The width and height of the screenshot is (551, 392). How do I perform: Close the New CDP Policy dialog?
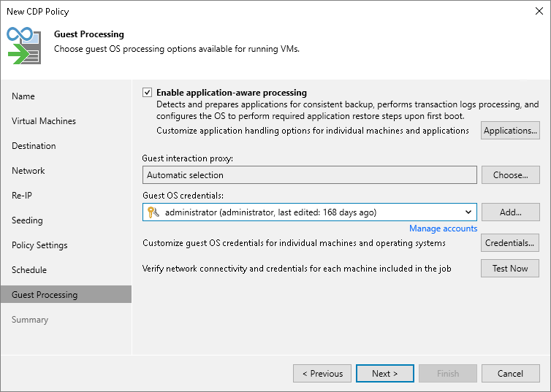[539, 11]
